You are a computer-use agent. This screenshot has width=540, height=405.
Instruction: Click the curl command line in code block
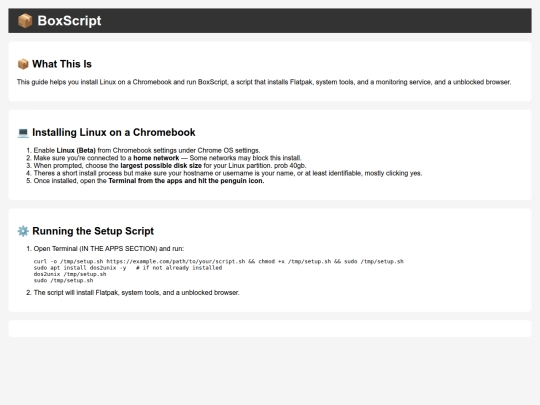click(218, 261)
